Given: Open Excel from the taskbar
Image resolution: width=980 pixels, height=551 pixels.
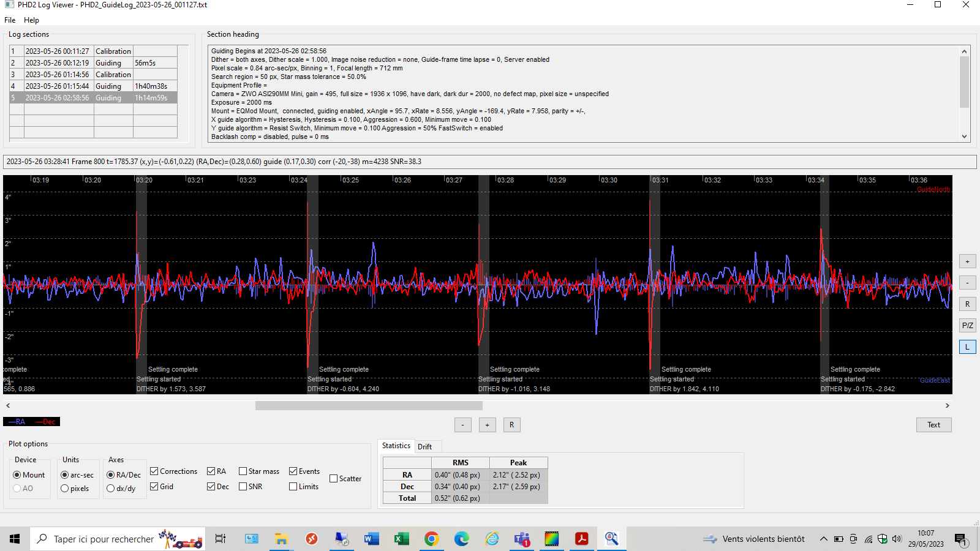Looking at the screenshot, I should click(401, 539).
